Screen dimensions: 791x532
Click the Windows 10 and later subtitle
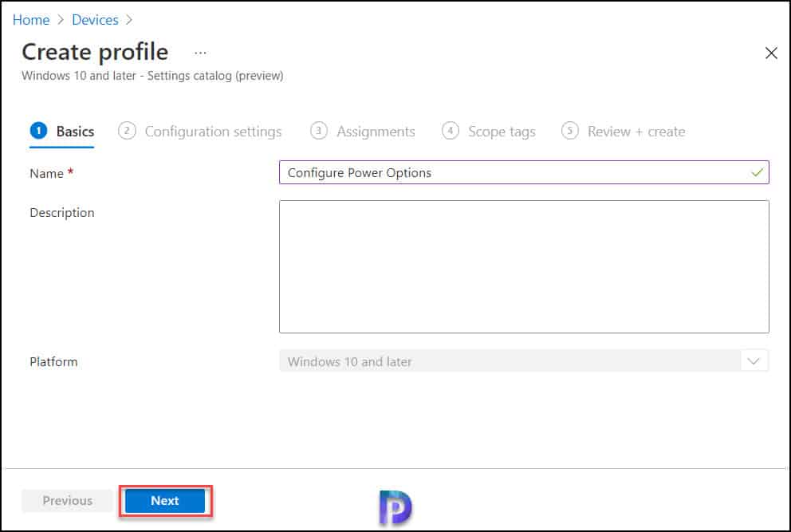(x=152, y=76)
